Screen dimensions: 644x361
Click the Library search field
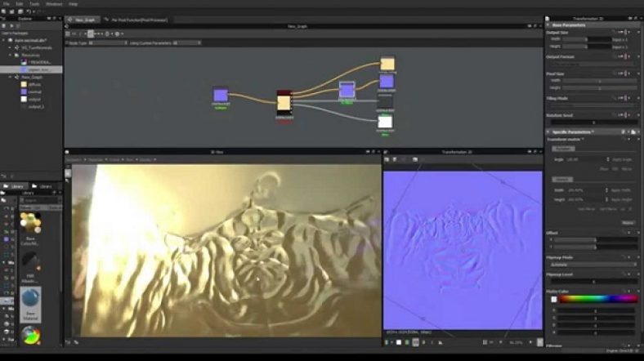tap(40, 201)
